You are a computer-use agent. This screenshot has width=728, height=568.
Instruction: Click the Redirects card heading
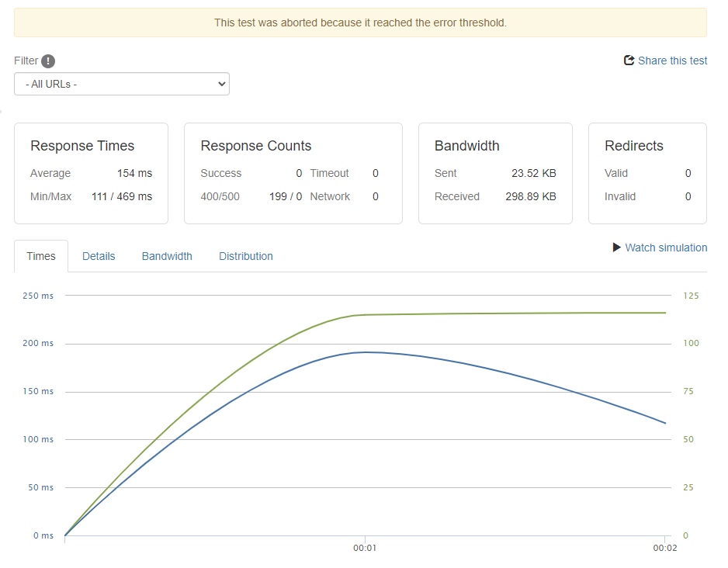634,146
